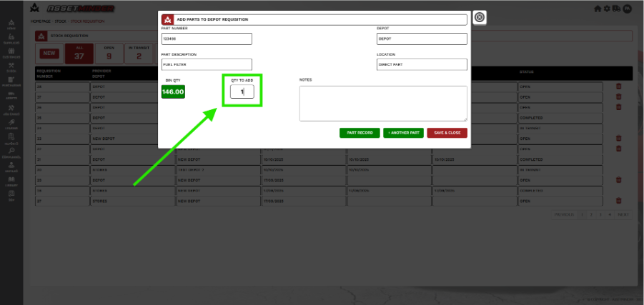Screen dimensions: 644x305
Task: Delete requisition 33 with trash icon
Action: [618, 139]
